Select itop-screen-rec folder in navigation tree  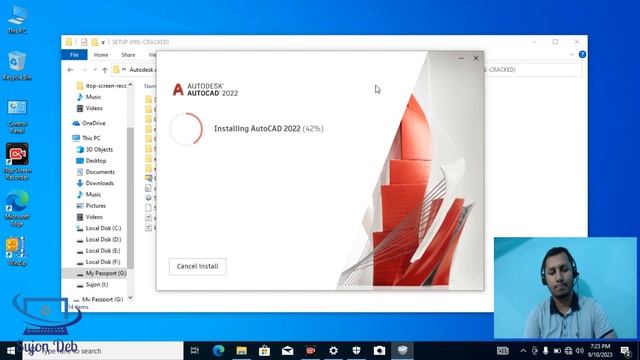[102, 86]
